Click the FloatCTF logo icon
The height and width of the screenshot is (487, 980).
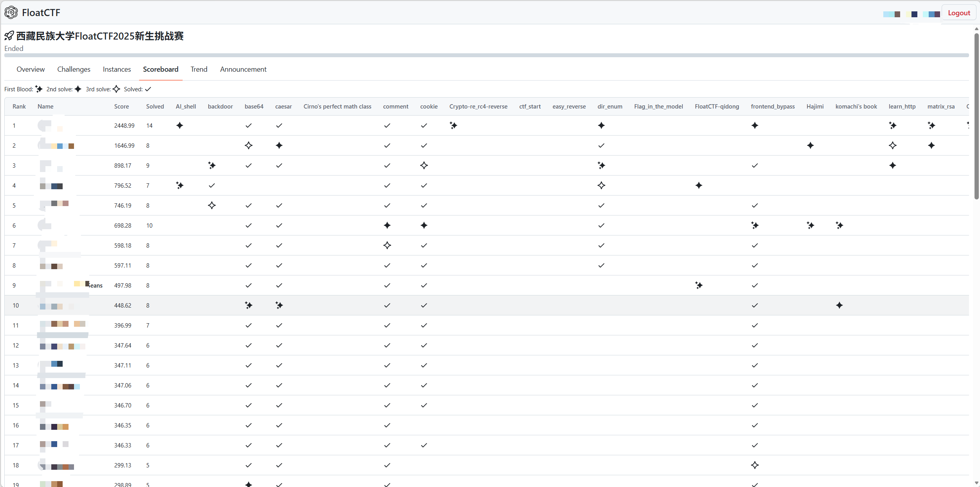[x=11, y=13]
